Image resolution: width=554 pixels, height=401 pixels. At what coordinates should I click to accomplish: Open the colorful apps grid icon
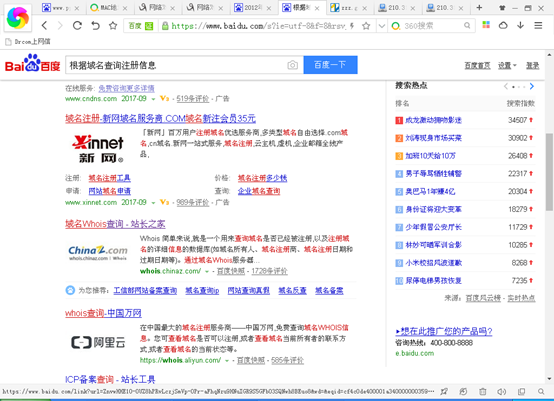pyautogui.click(x=486, y=25)
